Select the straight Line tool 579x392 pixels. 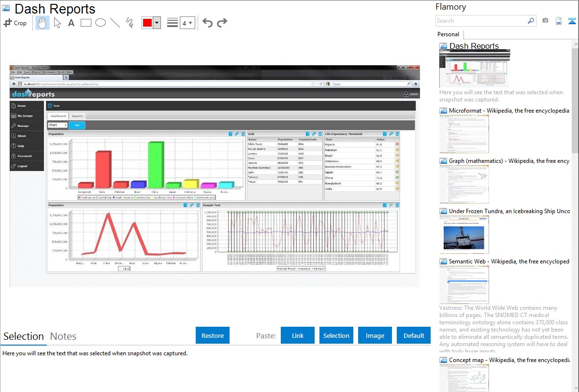pos(115,23)
